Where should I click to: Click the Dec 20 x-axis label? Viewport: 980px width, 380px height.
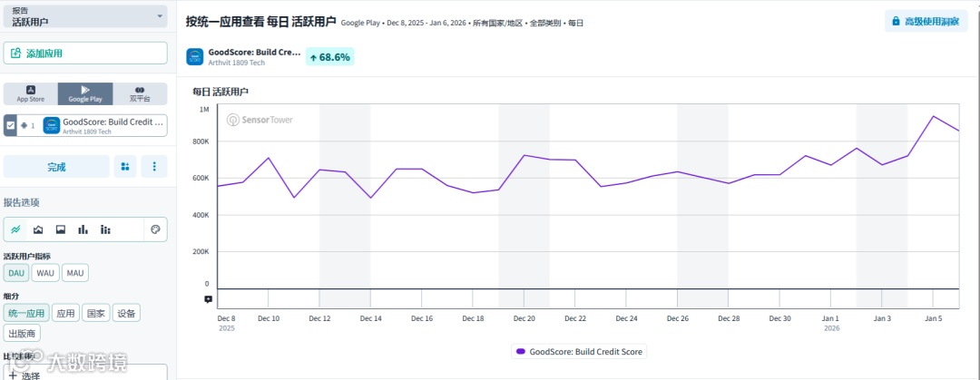click(524, 318)
